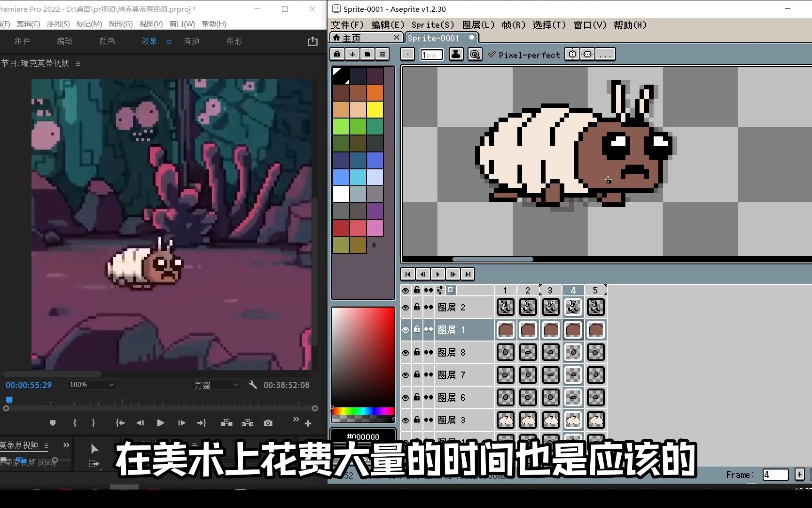Switch to the 颜色 workspace in Premiere
Screen dimensions: 812x508
click(107, 41)
